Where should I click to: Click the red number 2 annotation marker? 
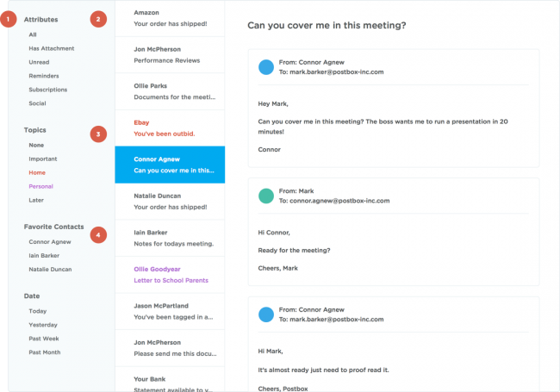point(98,19)
